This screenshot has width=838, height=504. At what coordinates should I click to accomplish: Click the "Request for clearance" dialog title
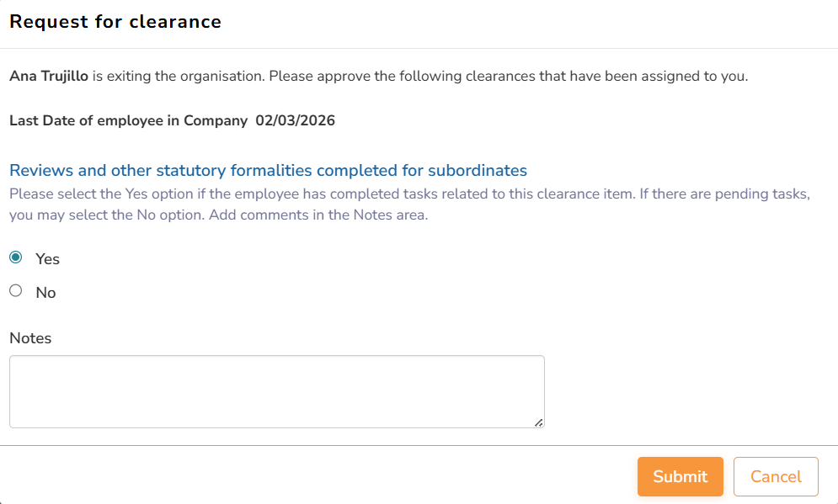(x=115, y=22)
